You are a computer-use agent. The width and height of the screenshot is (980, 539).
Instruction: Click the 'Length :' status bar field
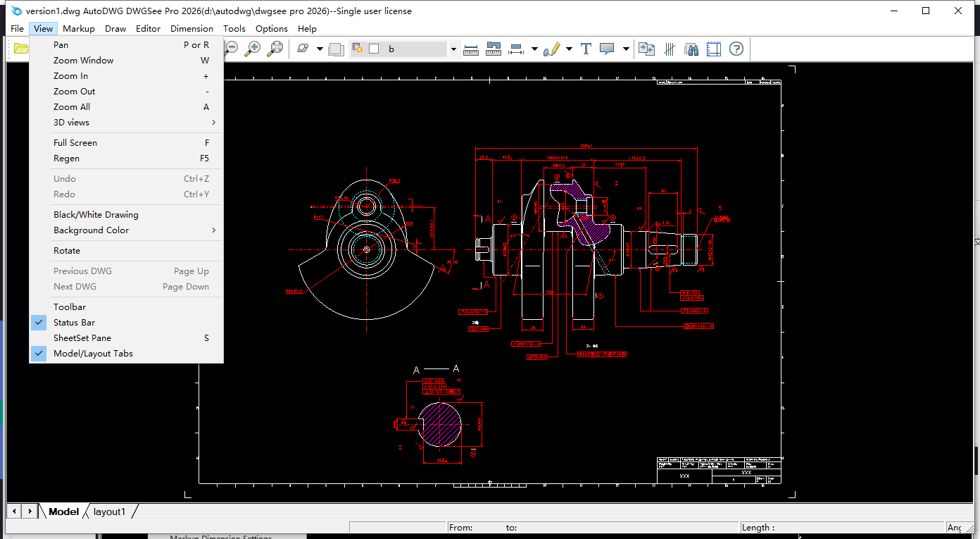(x=841, y=527)
